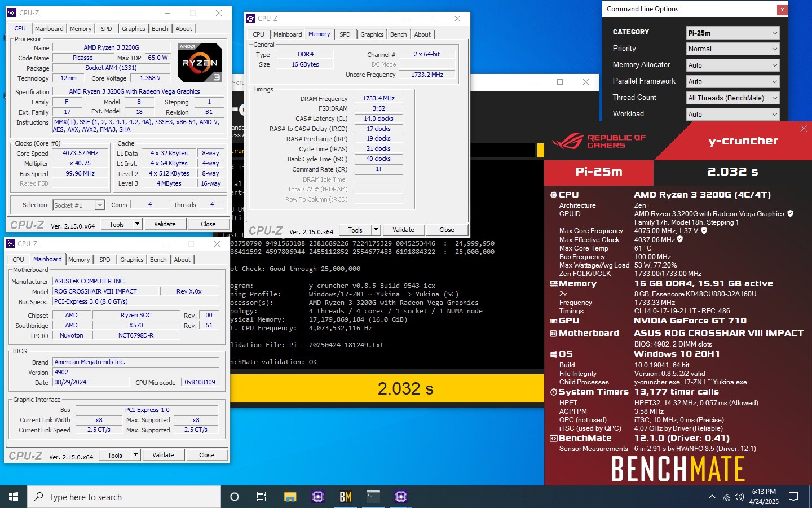Click the DRAM Frequency 1733.4 MHz value
Image resolution: width=812 pixels, height=508 pixels.
pos(378,98)
